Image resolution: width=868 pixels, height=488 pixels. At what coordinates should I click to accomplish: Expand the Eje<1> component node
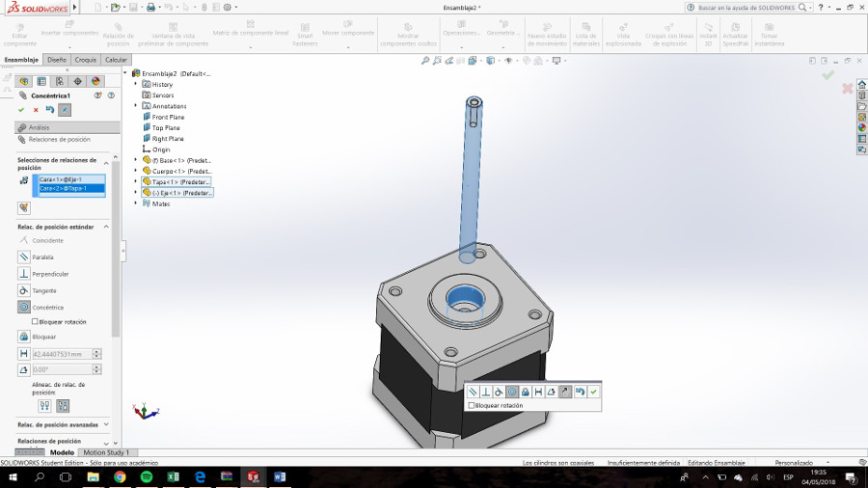[x=136, y=193]
